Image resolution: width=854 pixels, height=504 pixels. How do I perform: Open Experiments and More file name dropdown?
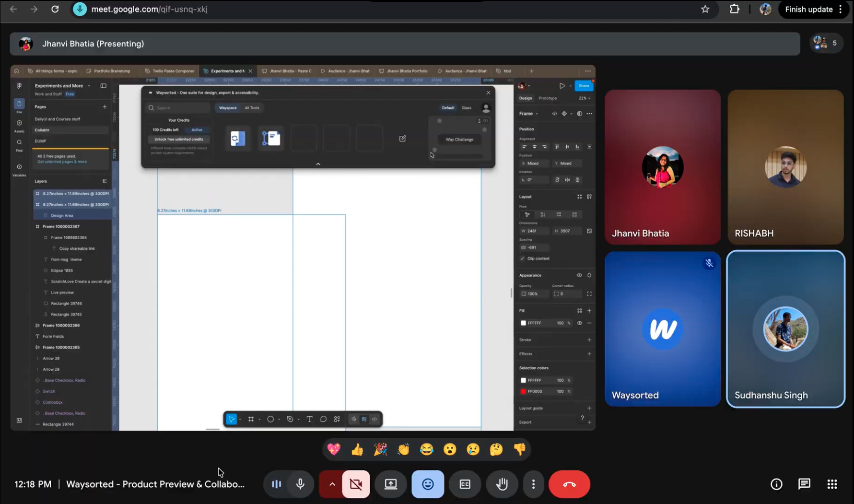point(89,86)
